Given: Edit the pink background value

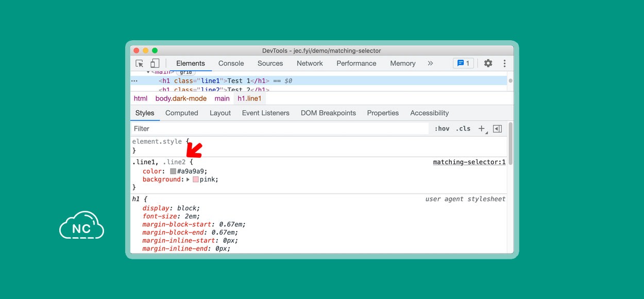Looking at the screenshot, I should [x=208, y=179].
